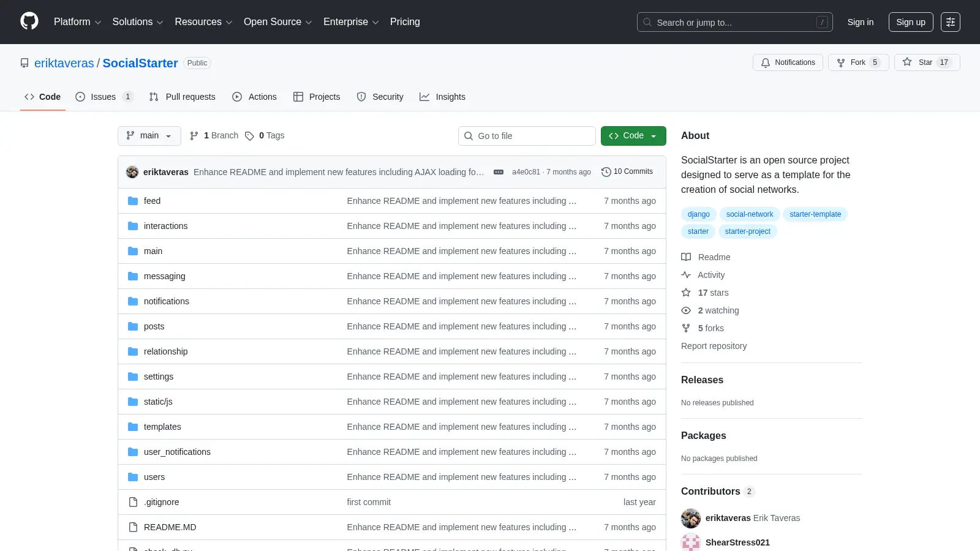
Task: Click the star icon beside Star
Action: pos(907,62)
